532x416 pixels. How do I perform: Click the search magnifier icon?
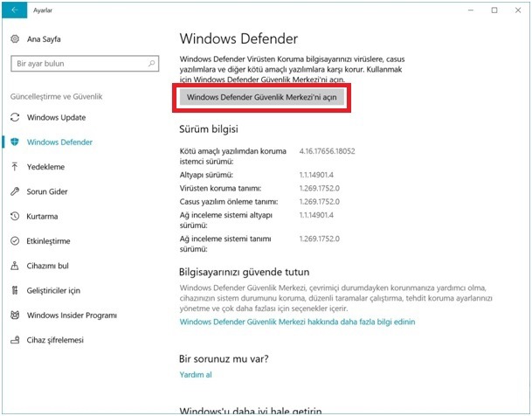tap(152, 63)
